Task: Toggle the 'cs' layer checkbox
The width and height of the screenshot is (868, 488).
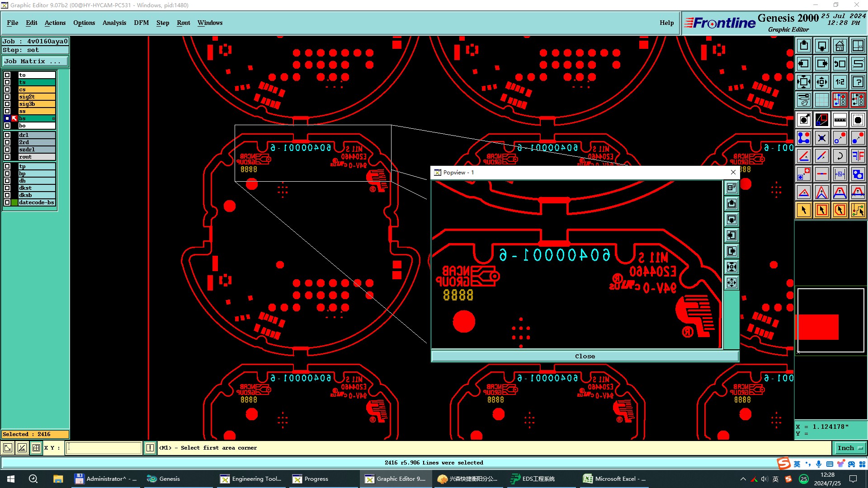Action: [7, 89]
